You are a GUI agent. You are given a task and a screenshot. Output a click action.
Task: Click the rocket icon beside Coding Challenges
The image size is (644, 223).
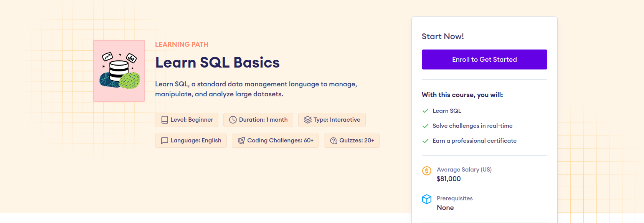coord(241,140)
